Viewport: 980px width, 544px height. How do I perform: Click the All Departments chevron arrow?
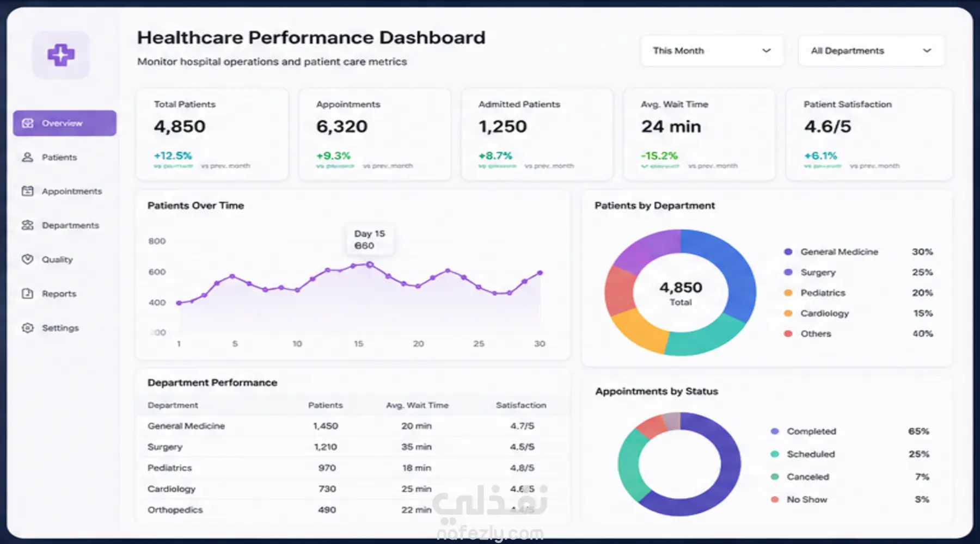[927, 51]
